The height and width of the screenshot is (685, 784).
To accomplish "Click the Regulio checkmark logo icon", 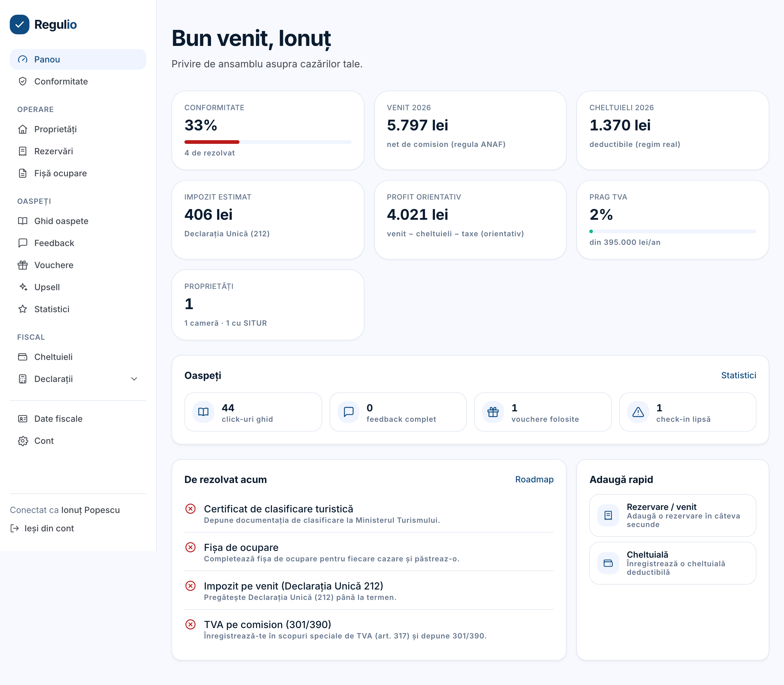I will point(20,24).
